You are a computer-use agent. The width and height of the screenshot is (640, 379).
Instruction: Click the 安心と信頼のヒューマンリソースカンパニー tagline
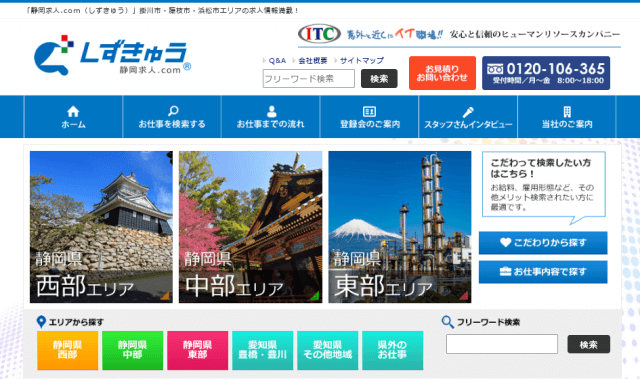(535, 34)
